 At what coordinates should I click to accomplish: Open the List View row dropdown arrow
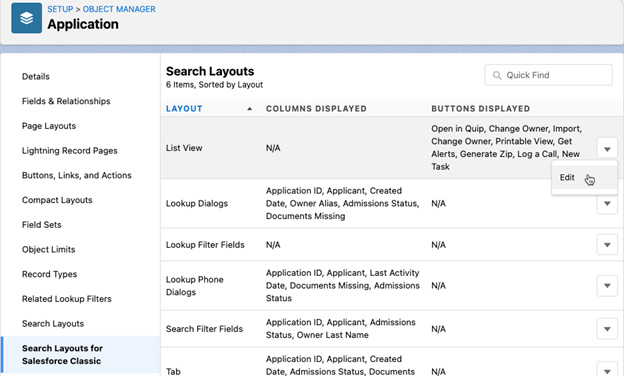607,149
